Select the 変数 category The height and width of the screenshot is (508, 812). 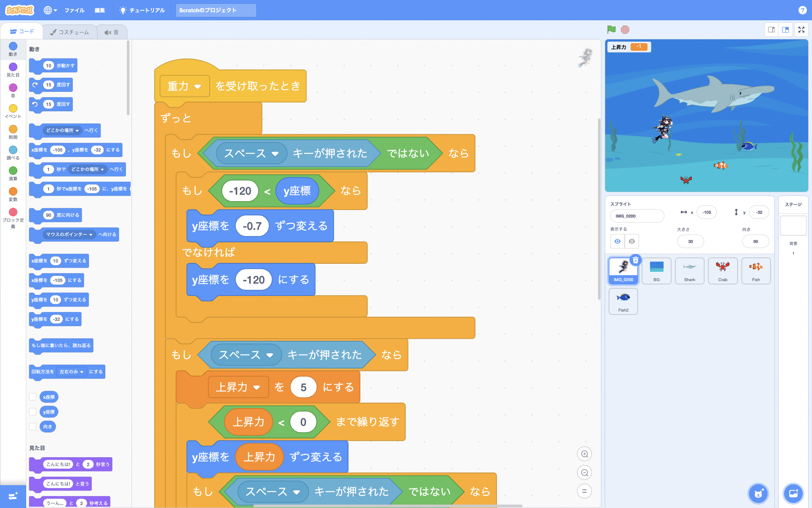(x=13, y=194)
